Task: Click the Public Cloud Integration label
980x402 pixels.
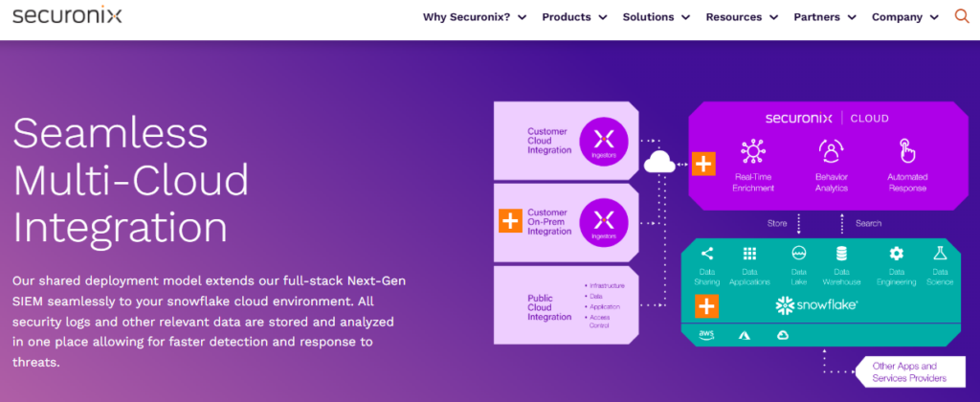Action: [x=549, y=307]
